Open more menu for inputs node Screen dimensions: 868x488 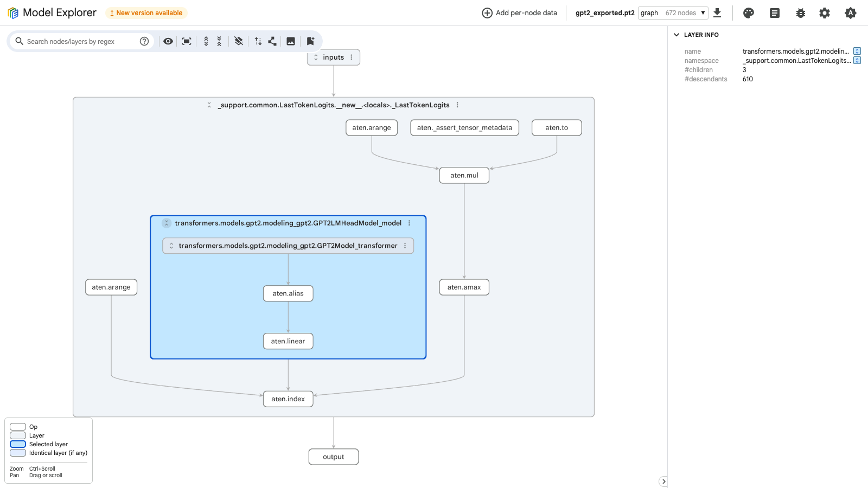tap(352, 57)
